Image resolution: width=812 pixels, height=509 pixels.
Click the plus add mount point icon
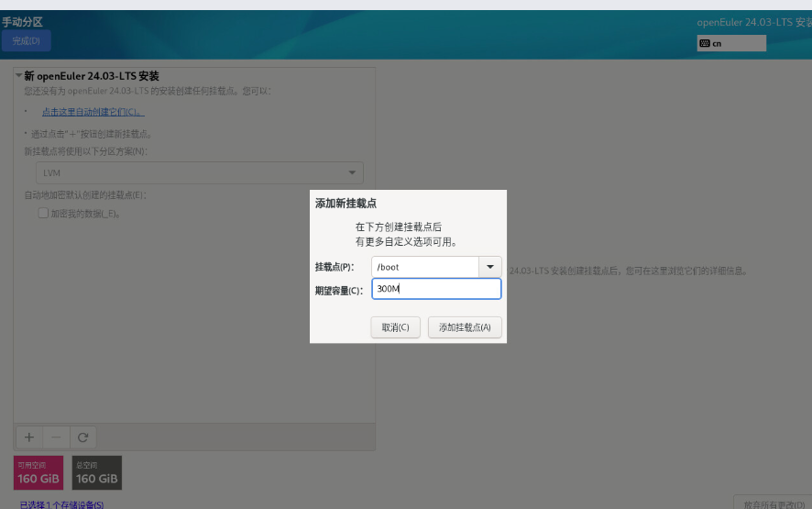29,437
